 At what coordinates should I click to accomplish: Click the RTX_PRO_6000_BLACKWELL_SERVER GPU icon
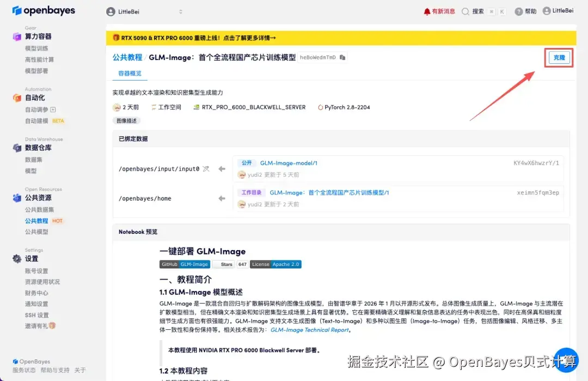tap(196, 107)
